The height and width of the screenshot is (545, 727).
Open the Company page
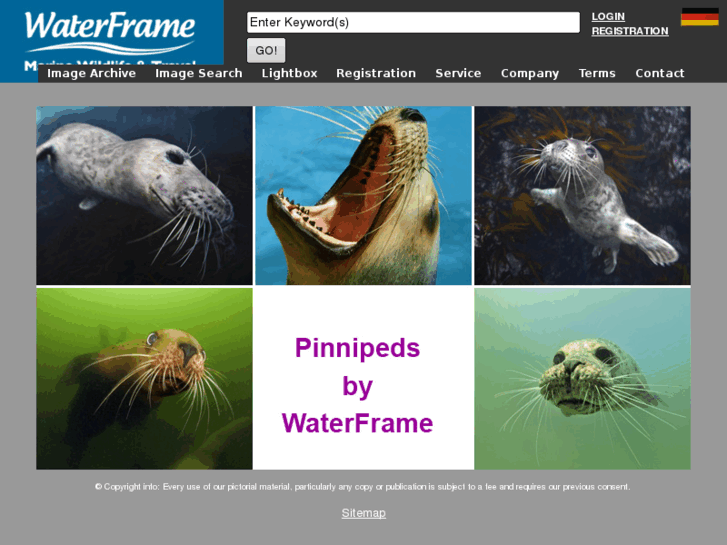click(530, 73)
